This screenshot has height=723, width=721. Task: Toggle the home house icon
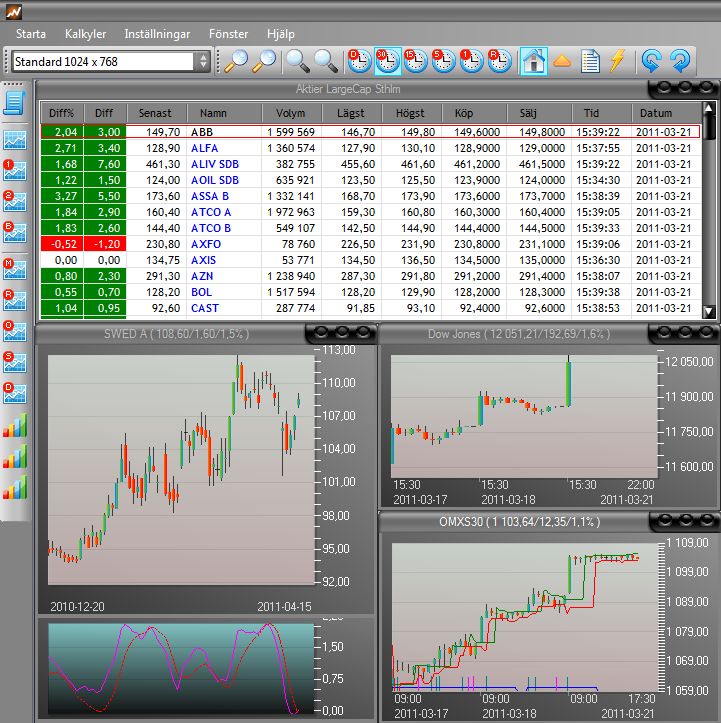tap(534, 61)
